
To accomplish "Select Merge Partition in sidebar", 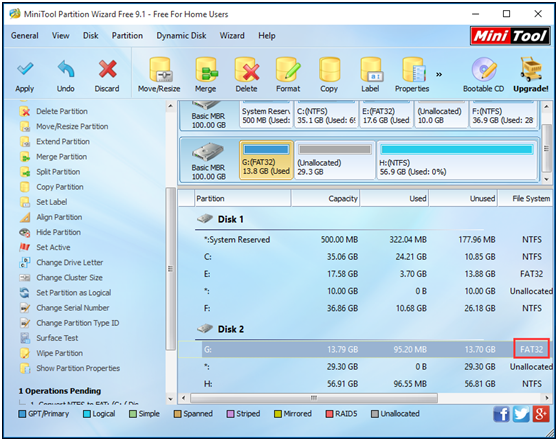I will 61,157.
